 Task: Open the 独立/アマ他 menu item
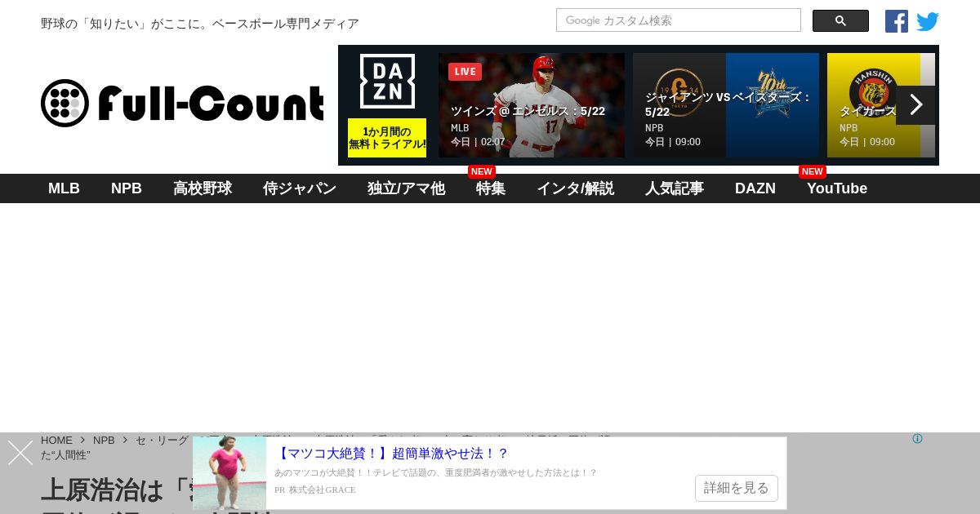406,188
